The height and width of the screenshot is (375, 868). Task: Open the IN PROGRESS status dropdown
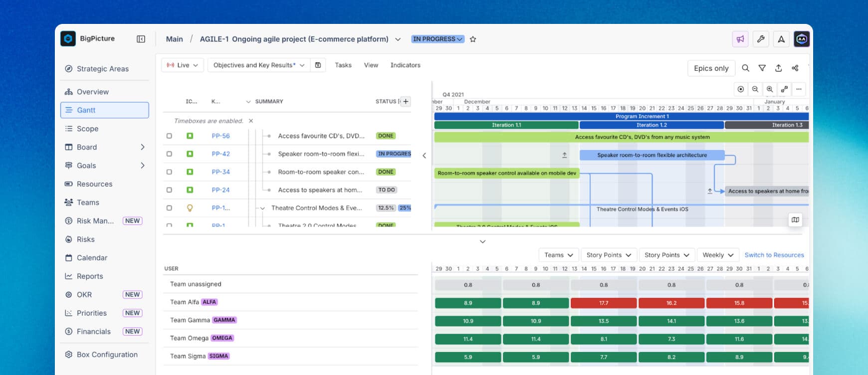(437, 39)
